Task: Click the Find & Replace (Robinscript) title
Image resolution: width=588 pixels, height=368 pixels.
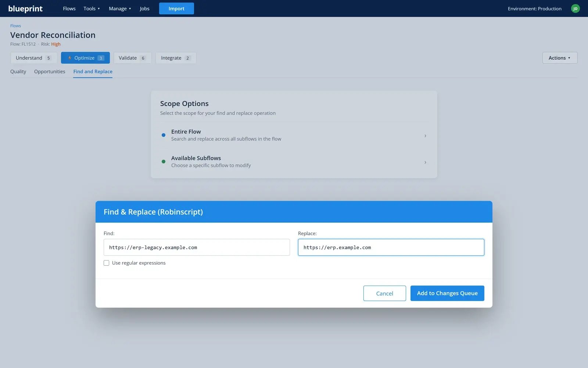Action: point(153,212)
